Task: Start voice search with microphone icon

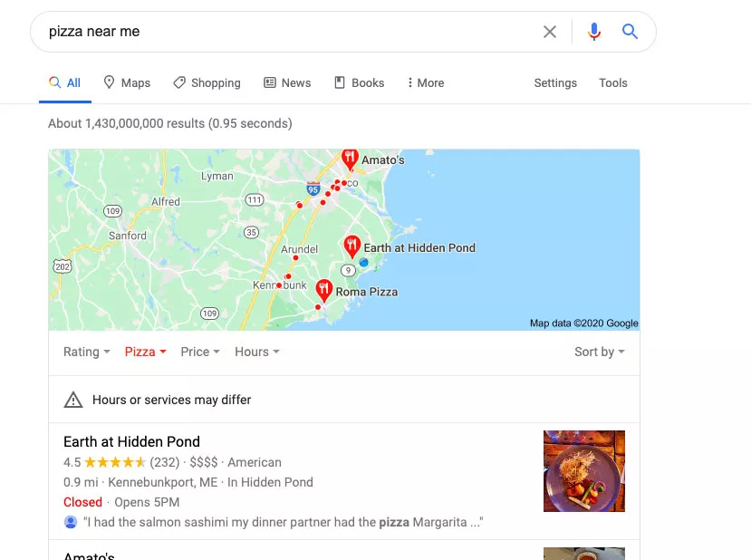Action: pos(594,32)
